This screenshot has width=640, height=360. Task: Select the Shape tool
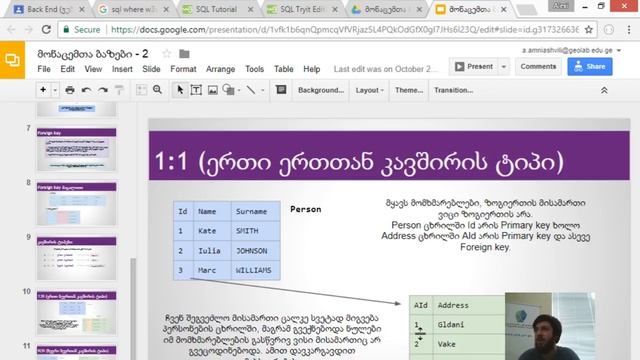[229, 90]
